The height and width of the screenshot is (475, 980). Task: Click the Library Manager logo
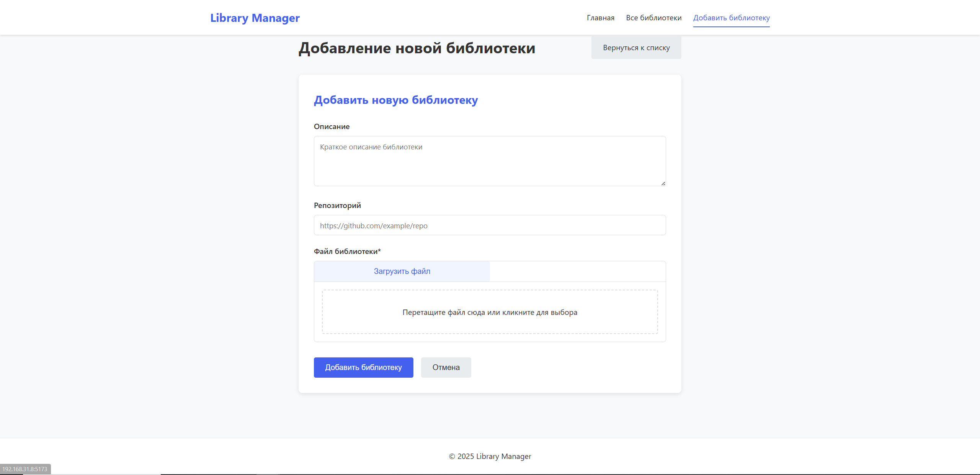click(x=255, y=18)
